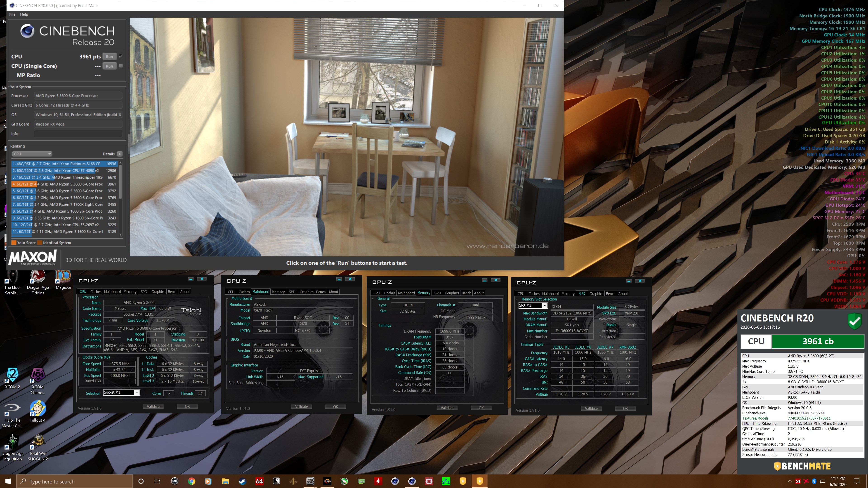This screenshot has height=488, width=868.
Task: Click the ranking list vertical scrollbar
Action: coord(121,199)
